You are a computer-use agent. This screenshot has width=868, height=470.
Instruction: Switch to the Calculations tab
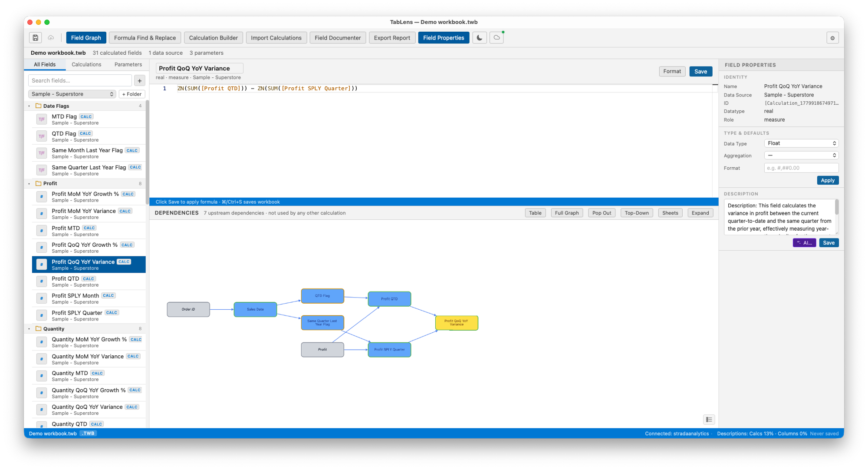click(x=86, y=64)
